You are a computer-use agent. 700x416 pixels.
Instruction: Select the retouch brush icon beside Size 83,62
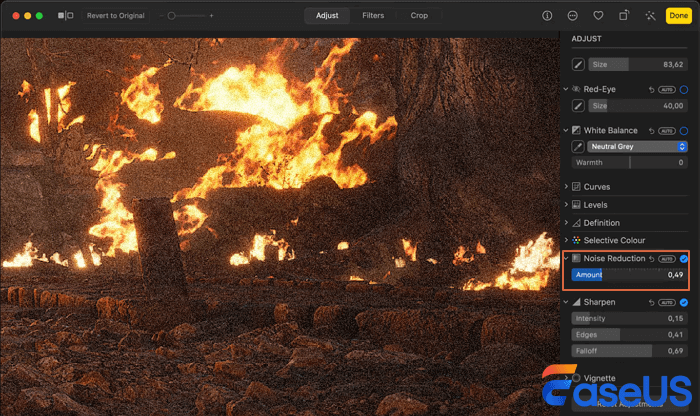578,64
